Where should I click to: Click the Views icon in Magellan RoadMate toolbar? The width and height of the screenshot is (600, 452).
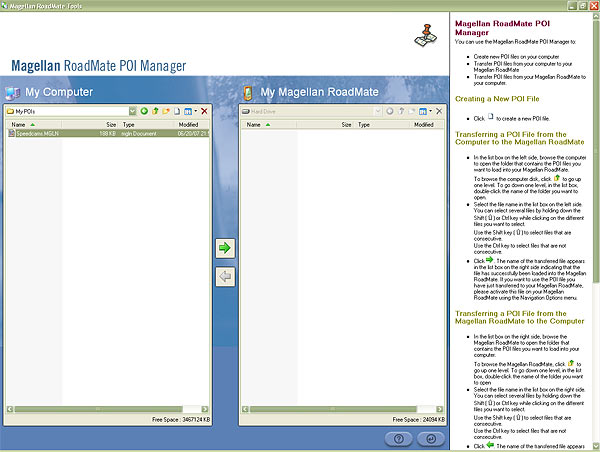pos(423,111)
